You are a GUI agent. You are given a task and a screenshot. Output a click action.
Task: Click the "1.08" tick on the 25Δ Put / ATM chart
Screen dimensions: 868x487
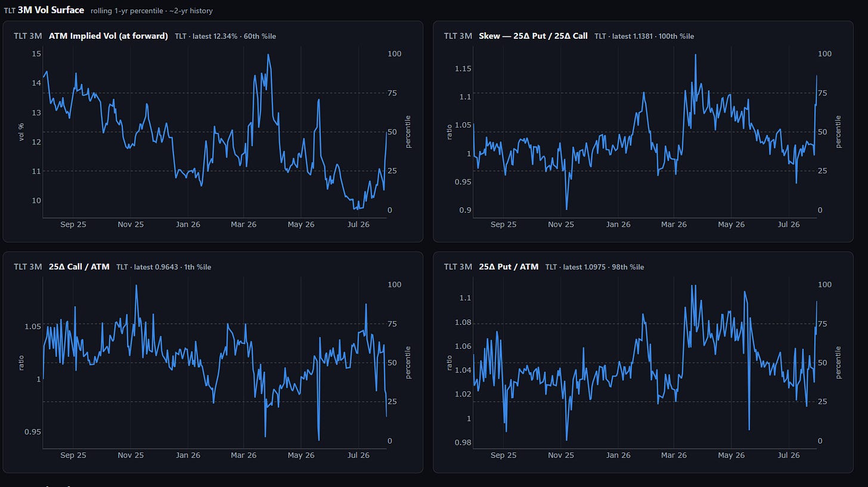coord(463,322)
